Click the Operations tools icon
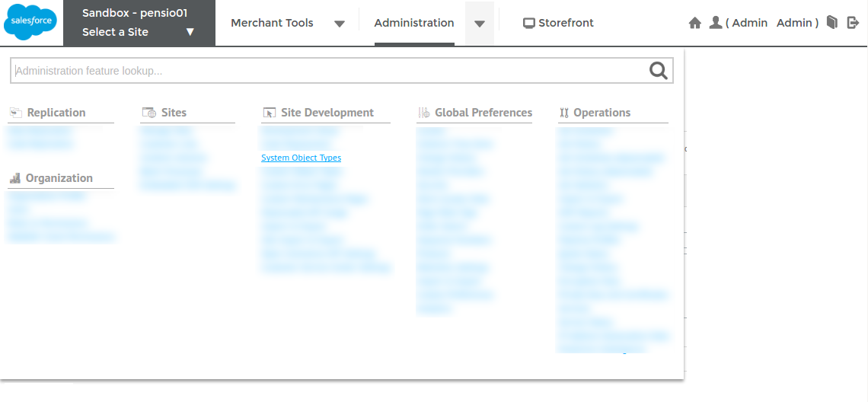 (x=564, y=113)
